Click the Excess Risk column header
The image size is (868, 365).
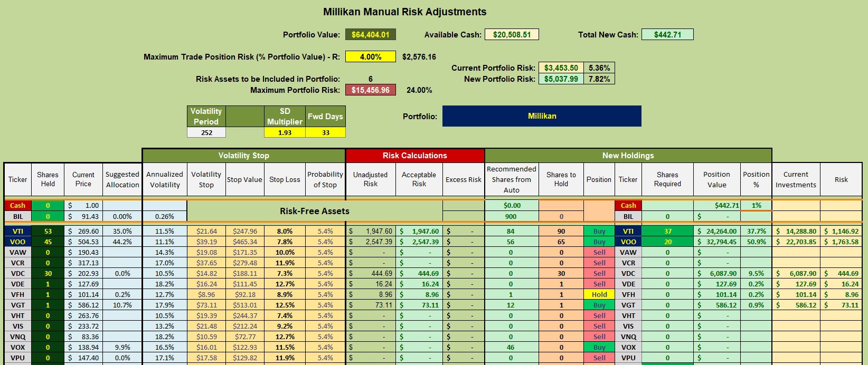[x=464, y=179]
